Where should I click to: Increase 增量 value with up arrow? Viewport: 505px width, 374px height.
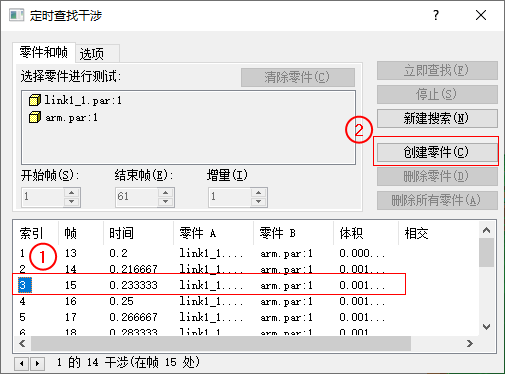pyautogui.click(x=258, y=193)
